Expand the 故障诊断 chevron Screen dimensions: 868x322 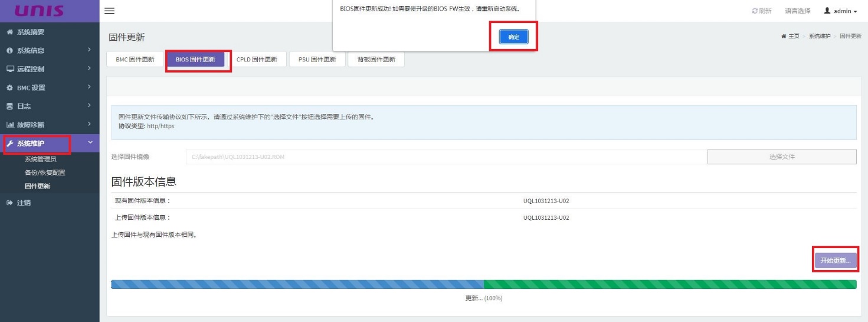point(89,125)
